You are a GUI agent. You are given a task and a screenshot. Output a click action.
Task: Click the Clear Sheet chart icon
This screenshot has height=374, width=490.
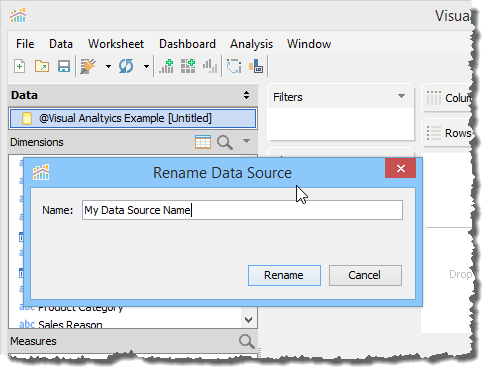coord(210,66)
